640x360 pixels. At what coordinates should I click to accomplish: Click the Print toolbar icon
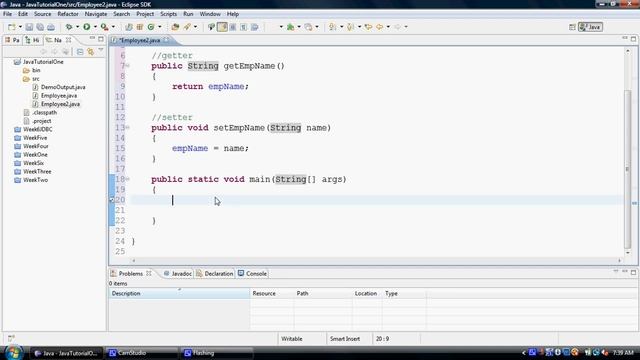point(51,27)
